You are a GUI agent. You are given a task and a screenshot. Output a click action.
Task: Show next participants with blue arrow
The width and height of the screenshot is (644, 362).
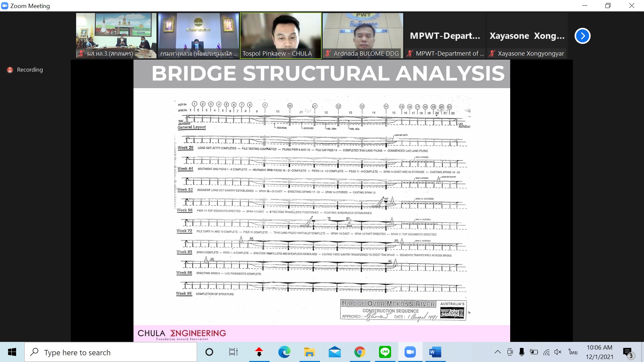583,36
